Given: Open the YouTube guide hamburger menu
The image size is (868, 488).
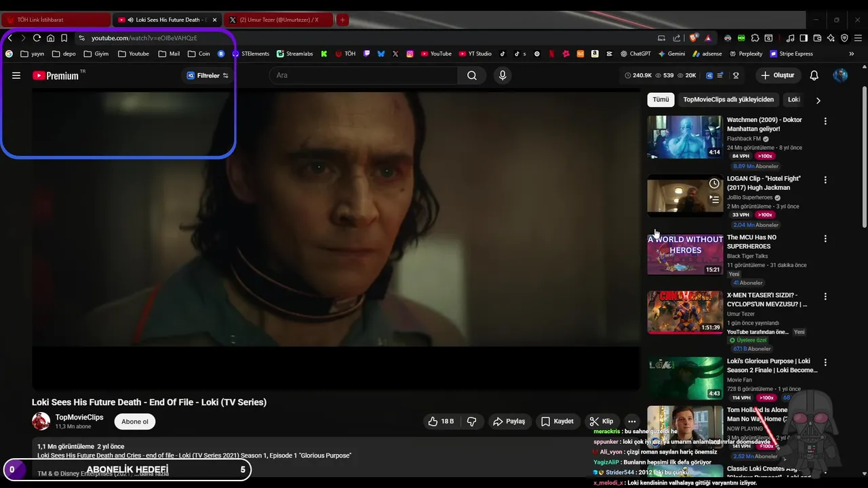Looking at the screenshot, I should 16,75.
